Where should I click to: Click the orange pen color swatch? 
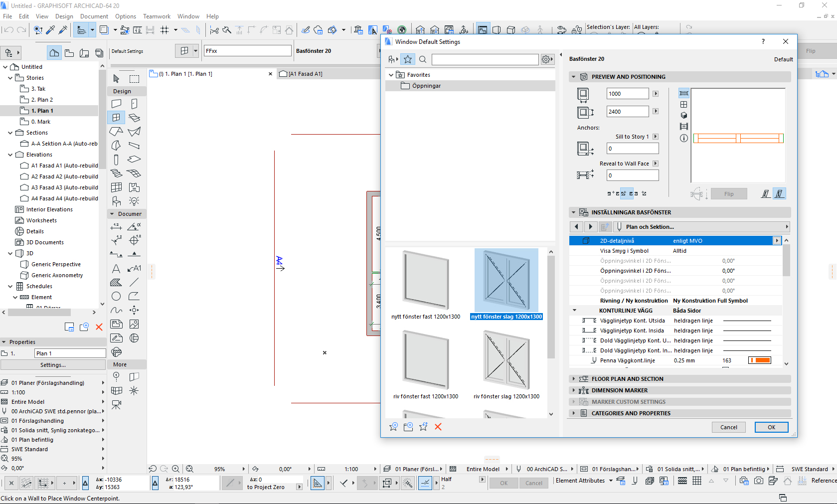pyautogui.click(x=760, y=360)
